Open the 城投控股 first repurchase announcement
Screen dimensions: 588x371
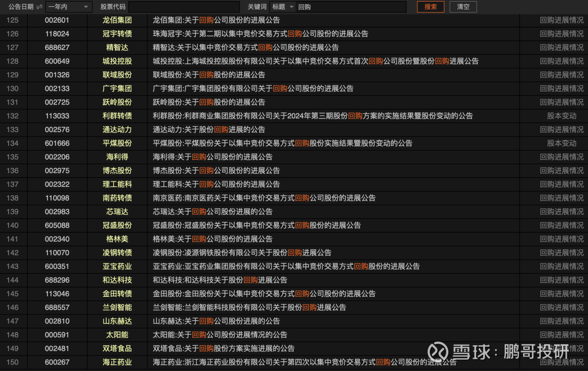tap(315, 61)
